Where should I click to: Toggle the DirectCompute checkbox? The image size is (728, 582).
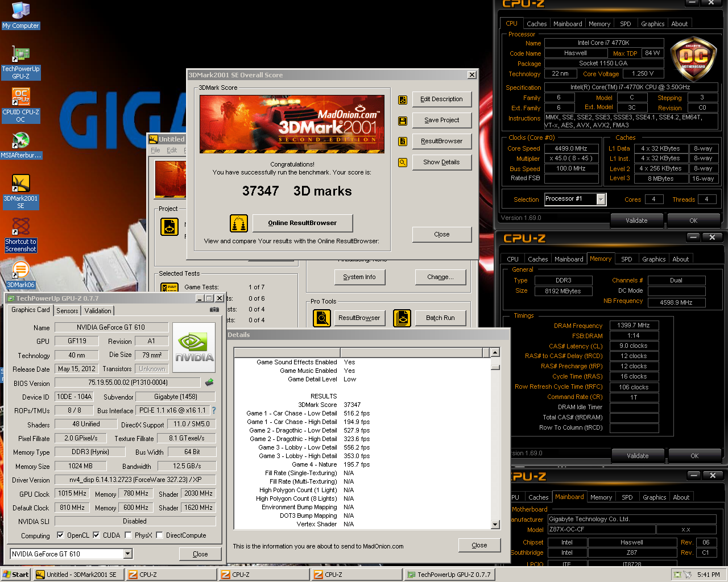(x=159, y=535)
